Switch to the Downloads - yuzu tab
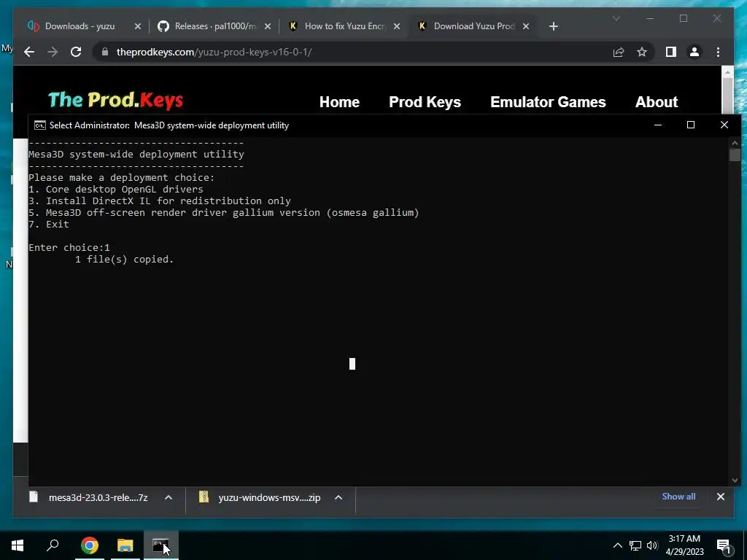747x560 pixels. tap(80, 26)
